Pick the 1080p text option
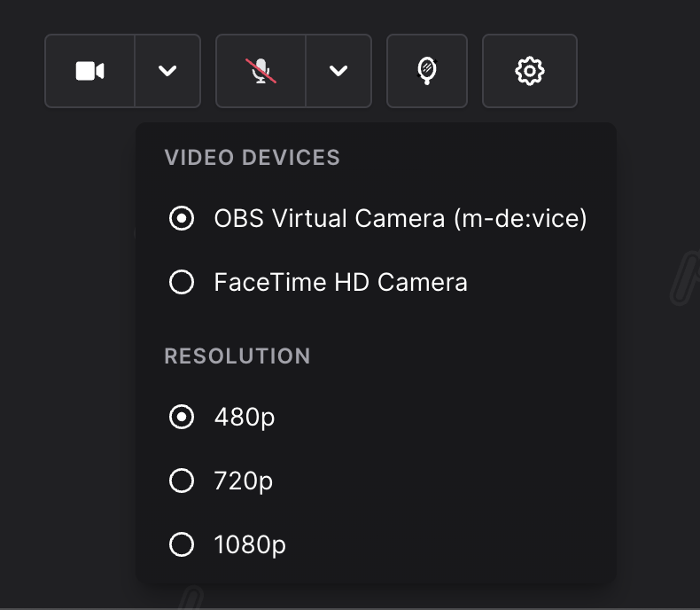This screenshot has width=700, height=610. point(250,545)
